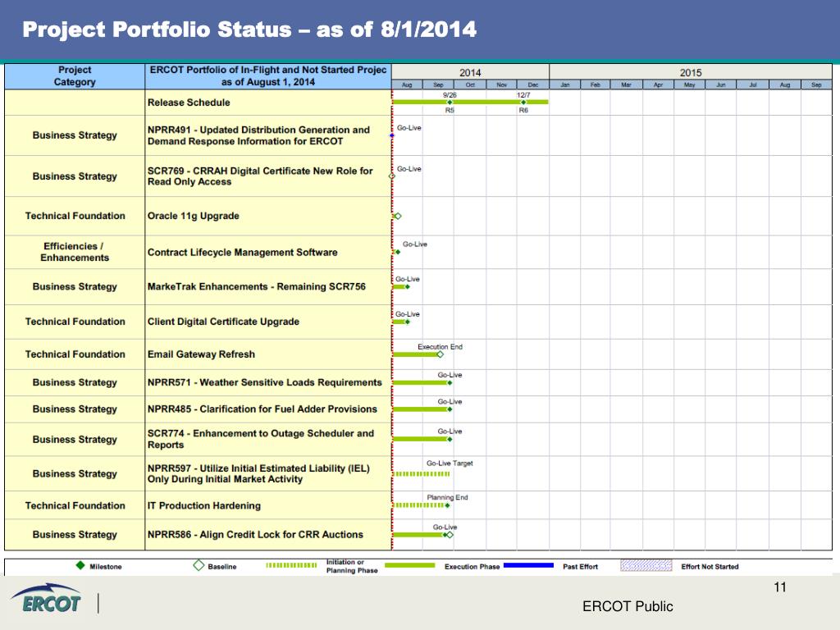Click the green Execution Phase legend bar
Screen dimensions: 840x630
click(x=410, y=565)
